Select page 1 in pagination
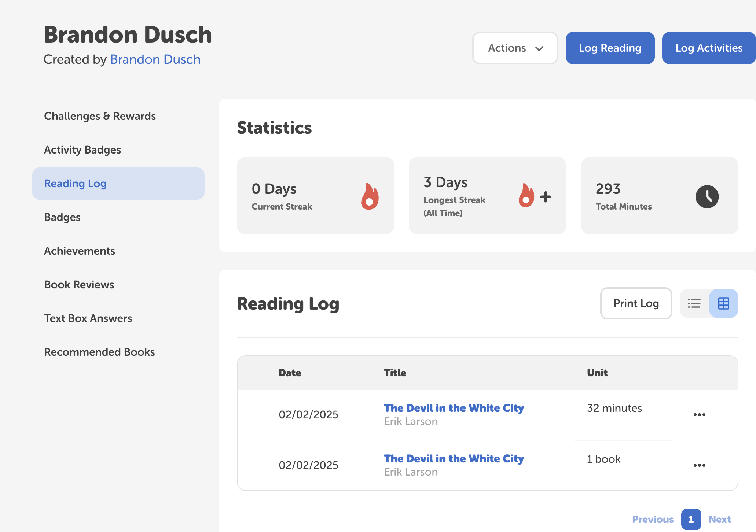 (691, 519)
